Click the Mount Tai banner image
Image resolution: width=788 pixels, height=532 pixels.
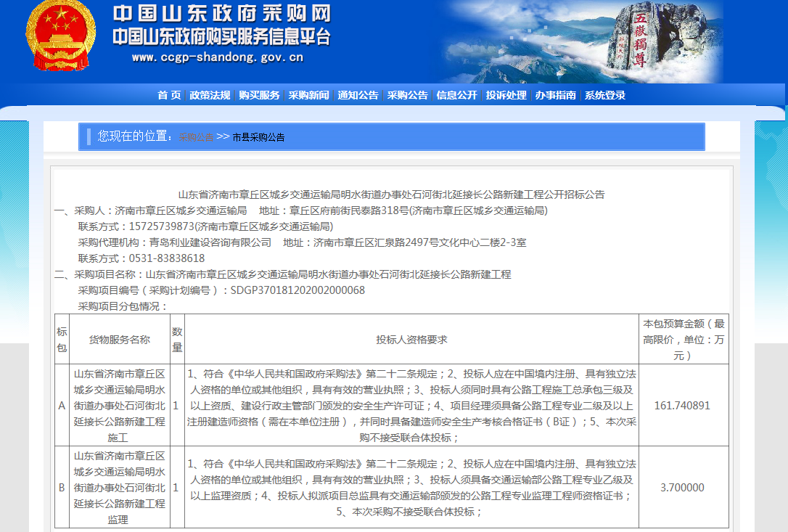583,41
